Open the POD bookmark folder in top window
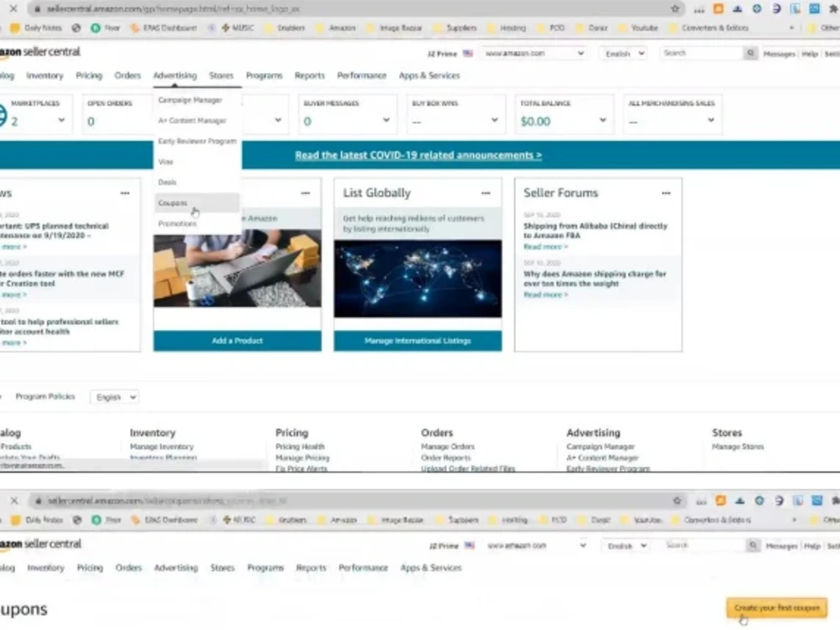Screen dimensions: 840x630 552,28
